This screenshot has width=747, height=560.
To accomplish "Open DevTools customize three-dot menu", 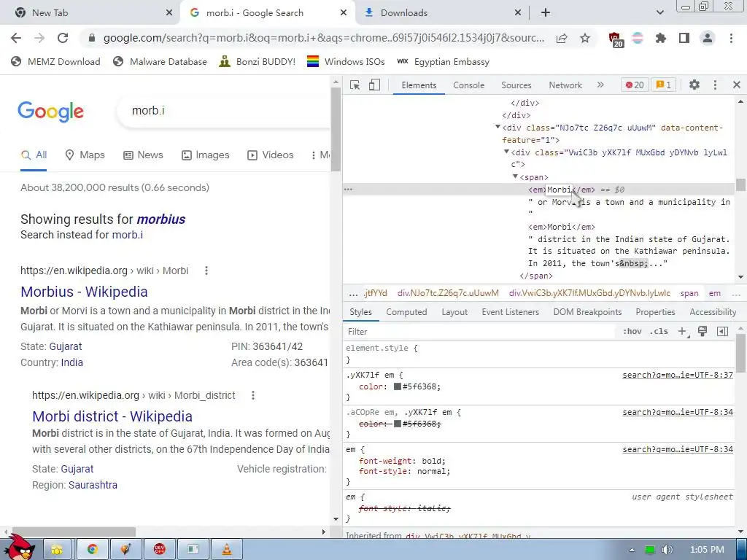I will click(715, 85).
